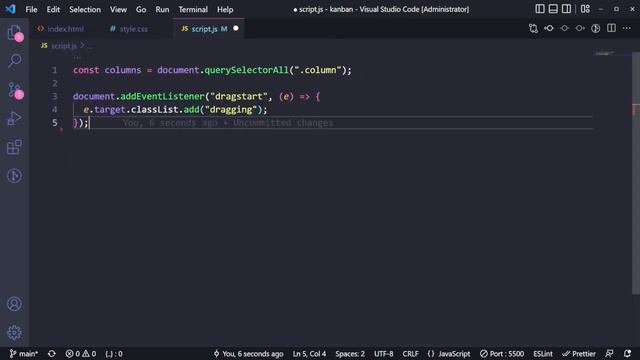Open the Explorer view in the activity bar

click(14, 33)
